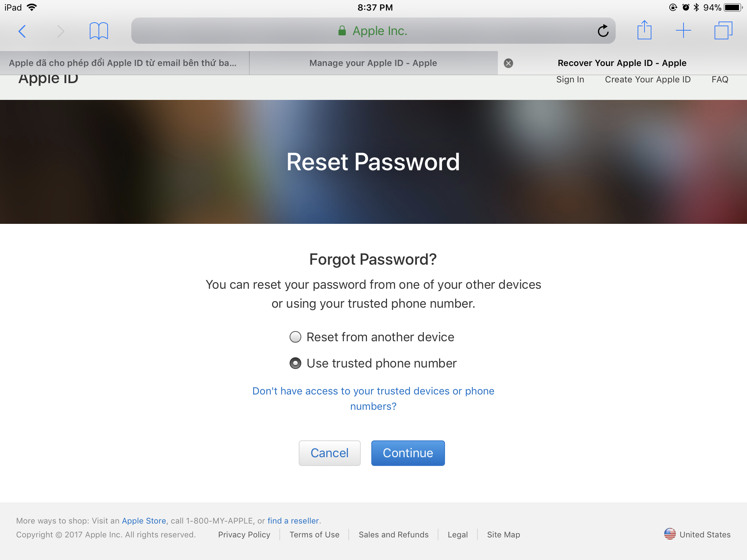The image size is (747, 560).
Task: Show all tabs overview icon
Action: 723,31
